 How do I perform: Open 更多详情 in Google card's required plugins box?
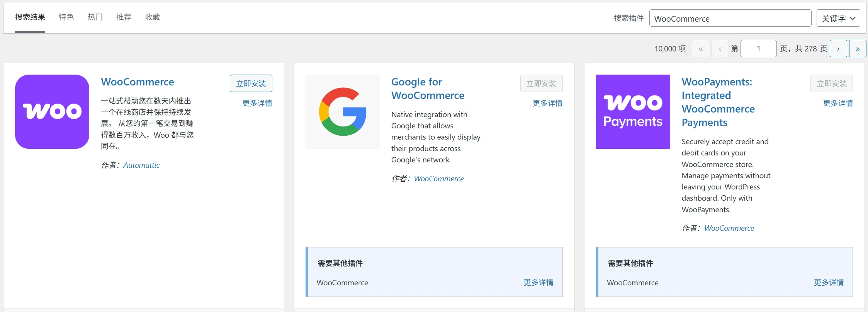coord(538,283)
